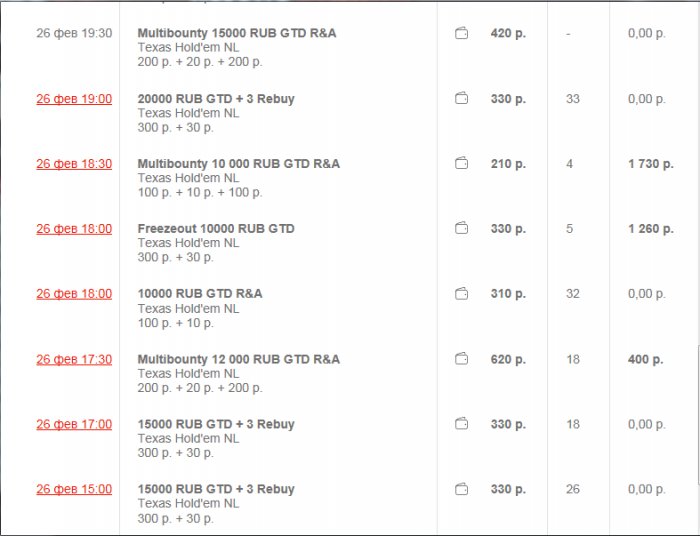This screenshot has width=700, height=536.
Task: Click wallet icon beside 310 р. buy-in
Action: click(x=461, y=294)
